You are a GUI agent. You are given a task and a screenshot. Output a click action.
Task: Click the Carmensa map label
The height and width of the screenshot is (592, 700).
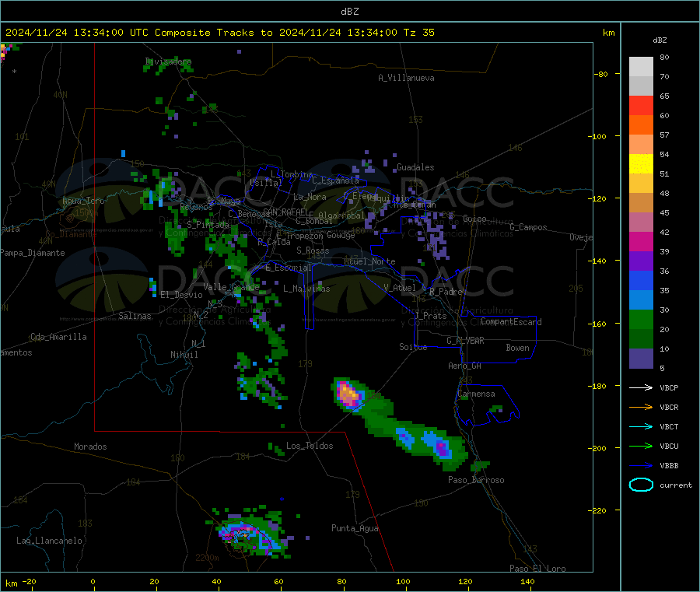[476, 394]
